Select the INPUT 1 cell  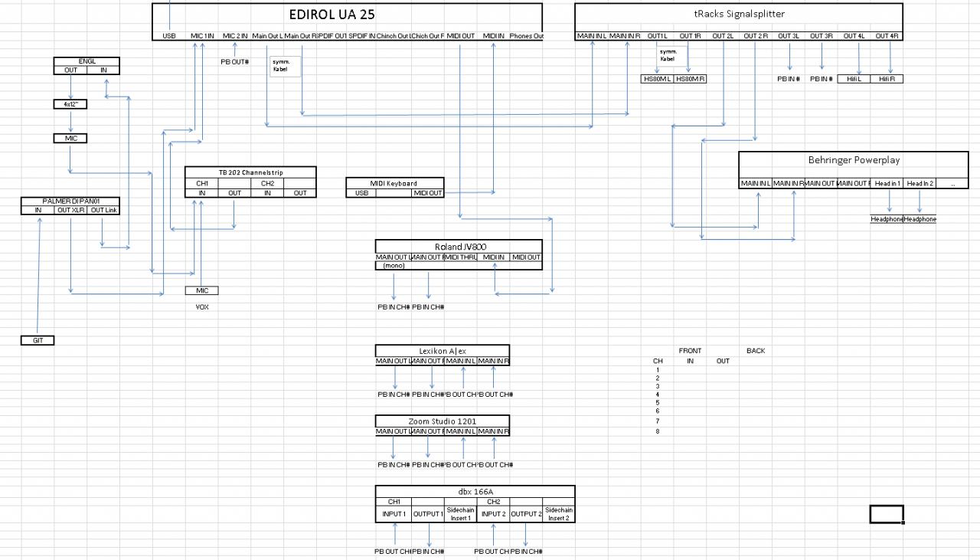(x=394, y=514)
